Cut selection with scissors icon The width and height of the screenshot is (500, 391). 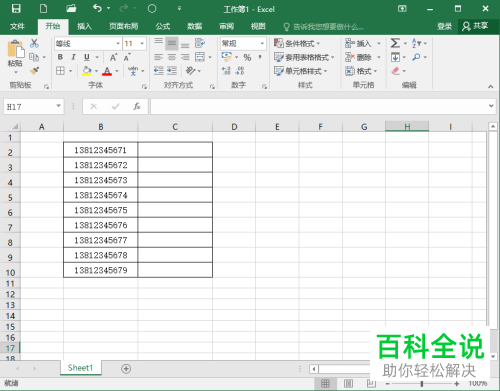[x=34, y=43]
